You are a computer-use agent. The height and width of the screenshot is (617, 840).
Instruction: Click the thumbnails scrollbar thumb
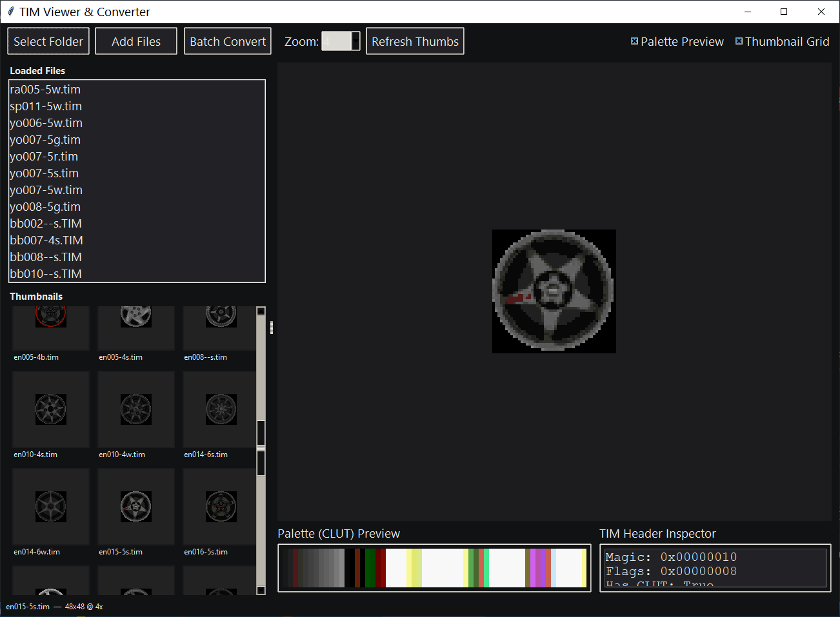[x=261, y=448]
